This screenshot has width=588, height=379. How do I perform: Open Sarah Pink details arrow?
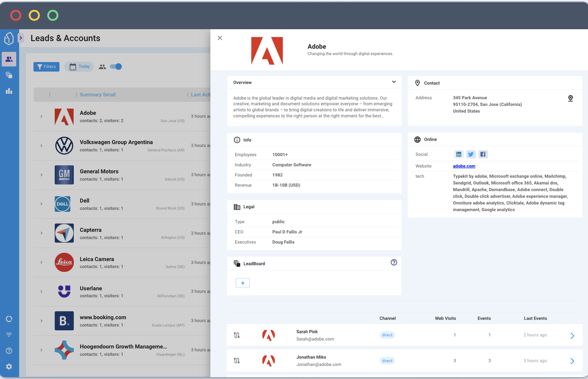(572, 335)
